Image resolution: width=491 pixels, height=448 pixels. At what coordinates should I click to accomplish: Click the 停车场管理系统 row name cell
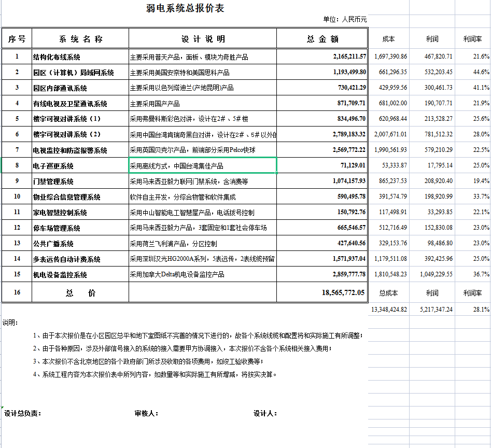[80, 228]
